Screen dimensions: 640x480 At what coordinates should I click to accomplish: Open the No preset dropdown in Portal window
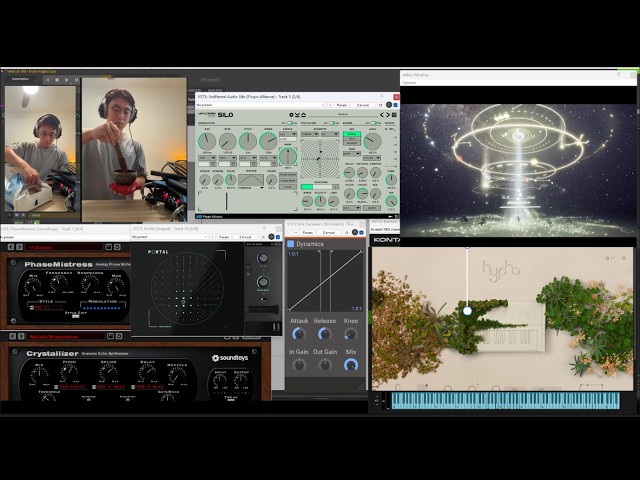[x=169, y=237]
